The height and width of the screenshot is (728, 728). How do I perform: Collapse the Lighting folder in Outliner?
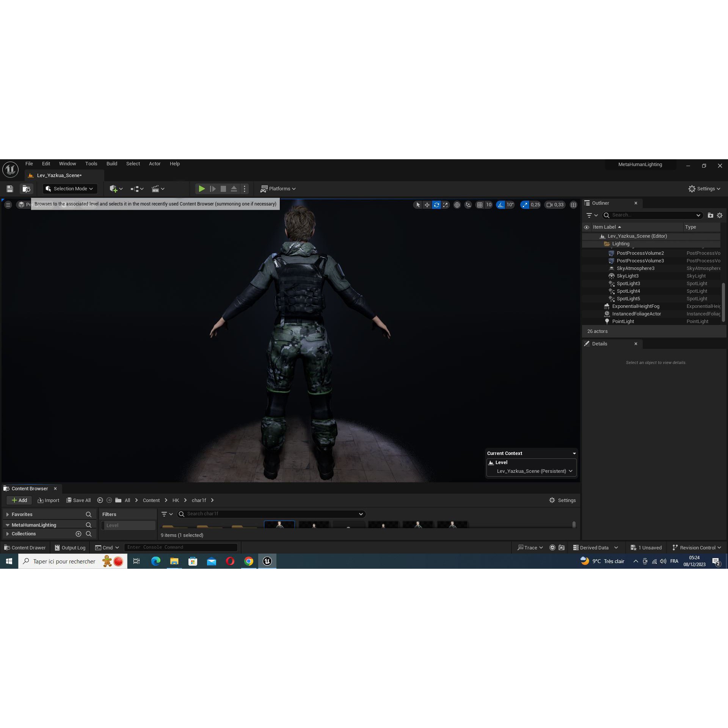click(x=607, y=244)
